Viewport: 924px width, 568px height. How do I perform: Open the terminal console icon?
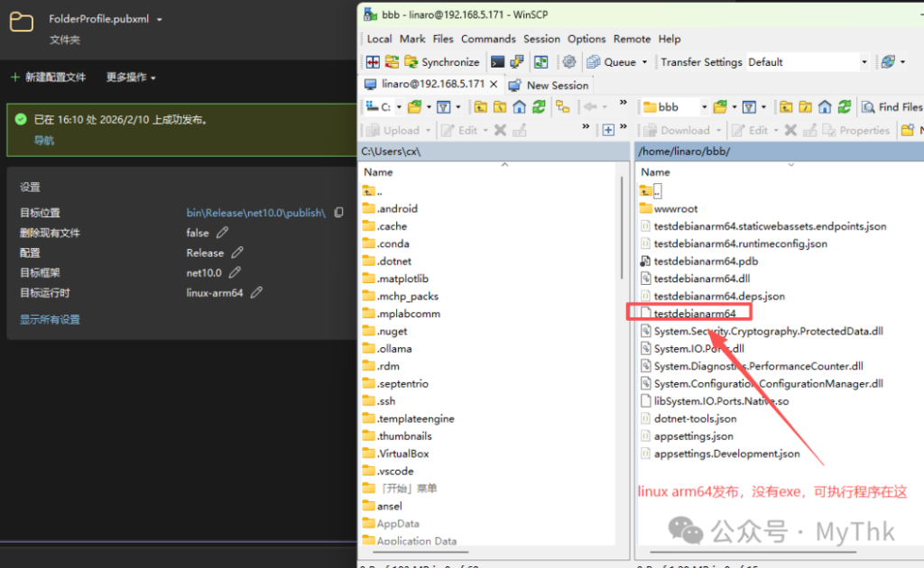(497, 62)
